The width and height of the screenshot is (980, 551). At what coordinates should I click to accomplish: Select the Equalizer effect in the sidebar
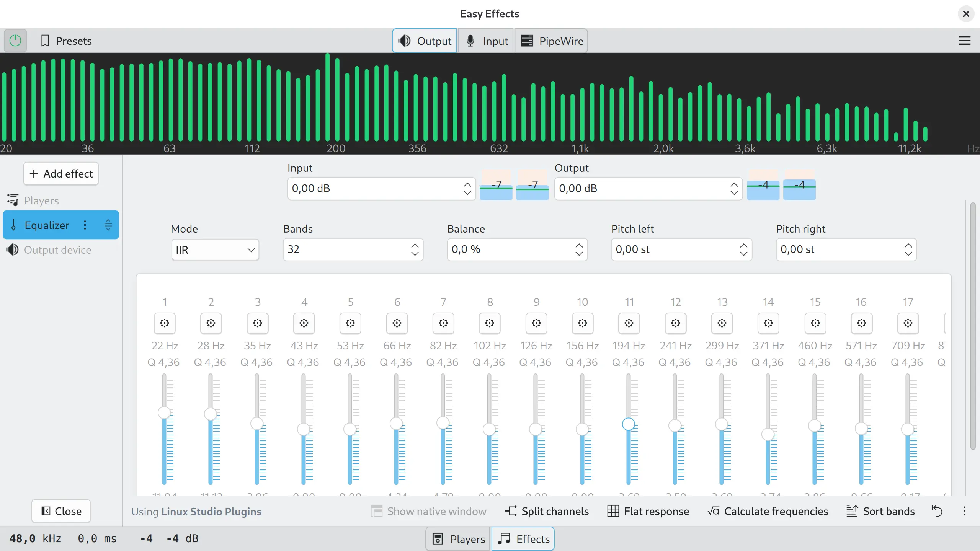tap(47, 225)
